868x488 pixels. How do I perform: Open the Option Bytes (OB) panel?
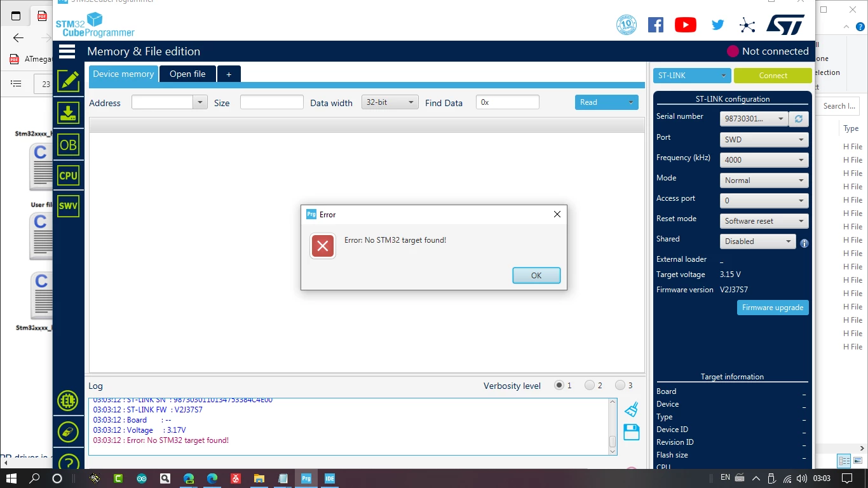(x=68, y=145)
